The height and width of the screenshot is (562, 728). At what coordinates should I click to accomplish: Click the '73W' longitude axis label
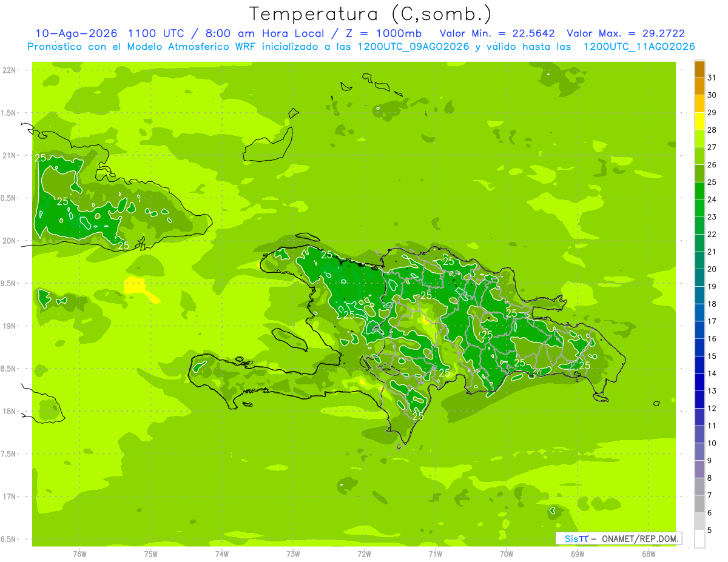(293, 554)
